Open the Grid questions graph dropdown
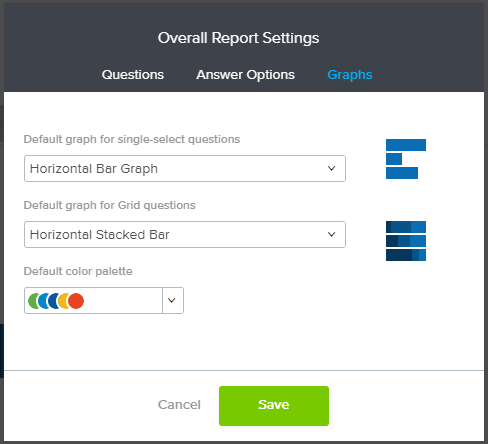The image size is (488, 444). point(185,234)
